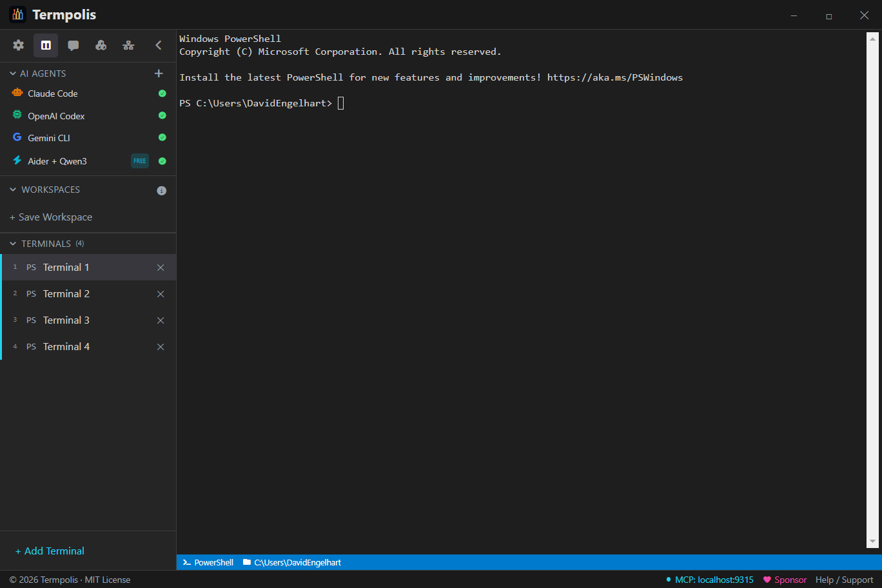The width and height of the screenshot is (882, 588).
Task: Click the Termpolis logo icon in title bar
Action: (17, 14)
